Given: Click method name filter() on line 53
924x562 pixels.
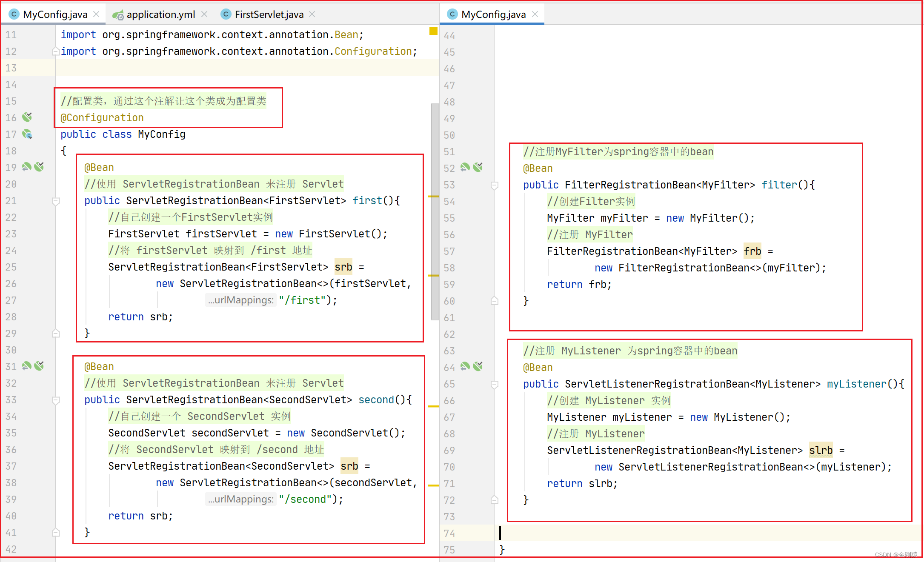Looking at the screenshot, I should tap(779, 185).
